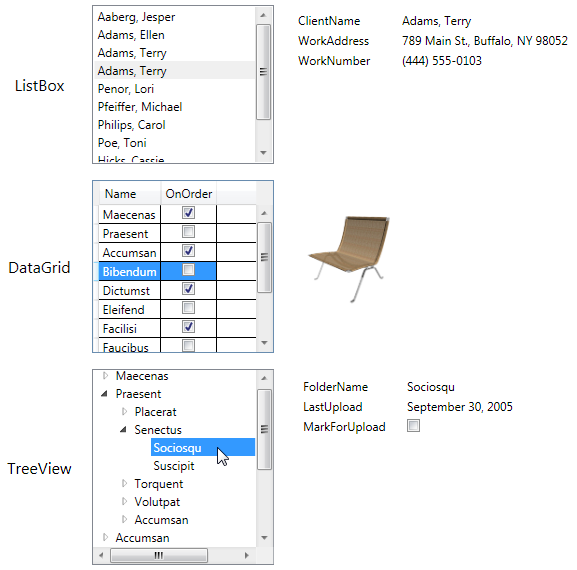Click the TreeView vertical scrollbar thumb
The image size is (577, 570).
[x=264, y=429]
